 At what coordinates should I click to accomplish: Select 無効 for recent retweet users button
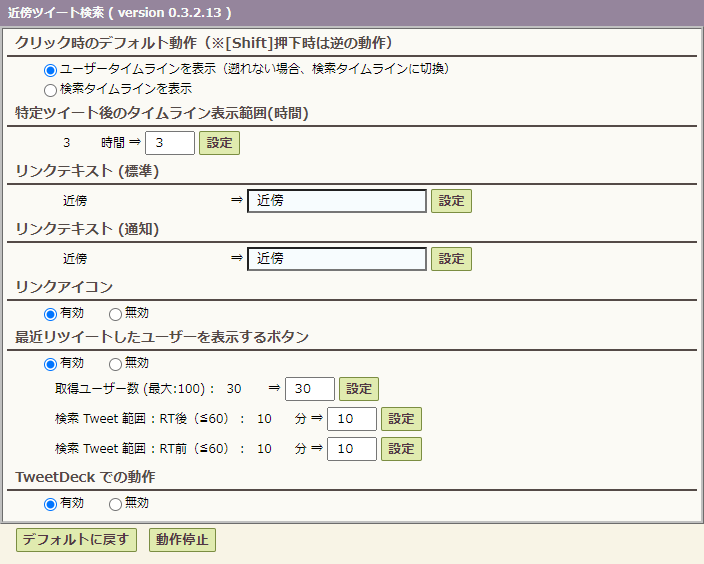click(115, 364)
